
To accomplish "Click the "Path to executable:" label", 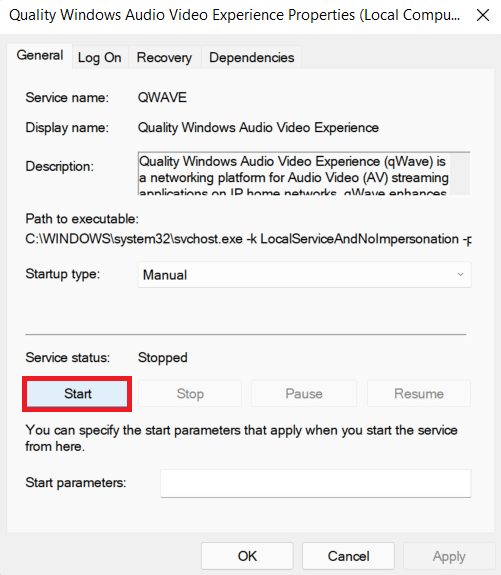I will click(x=82, y=219).
